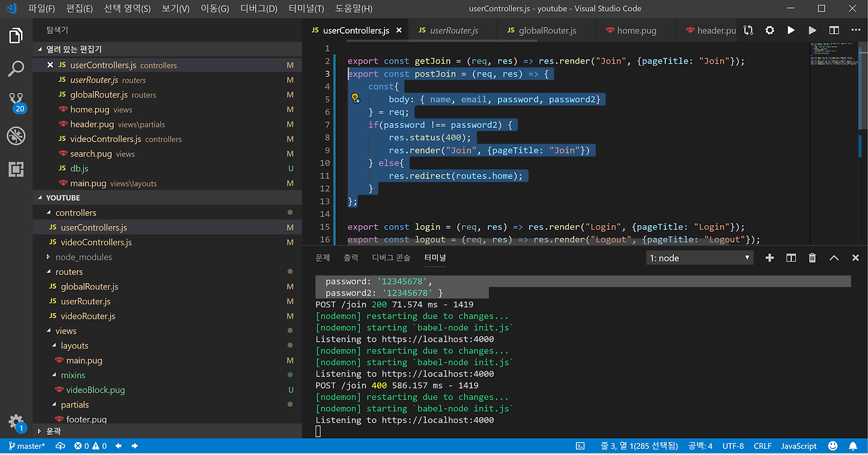Open the Source Control view in activity bar
This screenshot has width=868, height=455.
pyautogui.click(x=16, y=102)
